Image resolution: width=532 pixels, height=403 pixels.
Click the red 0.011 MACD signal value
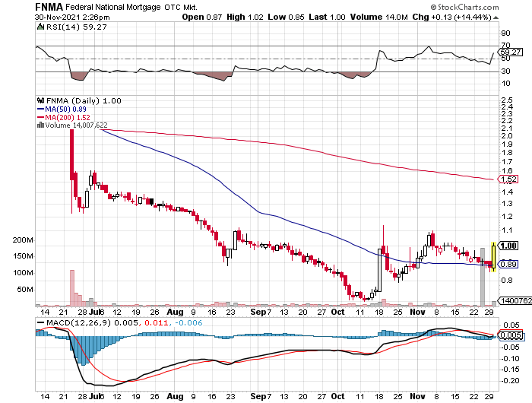(156, 322)
